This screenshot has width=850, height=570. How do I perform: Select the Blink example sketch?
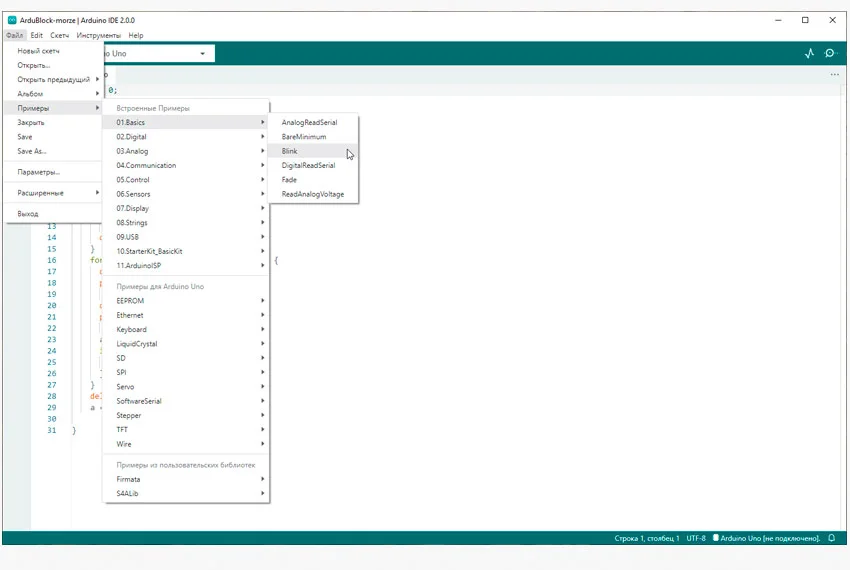(x=290, y=151)
